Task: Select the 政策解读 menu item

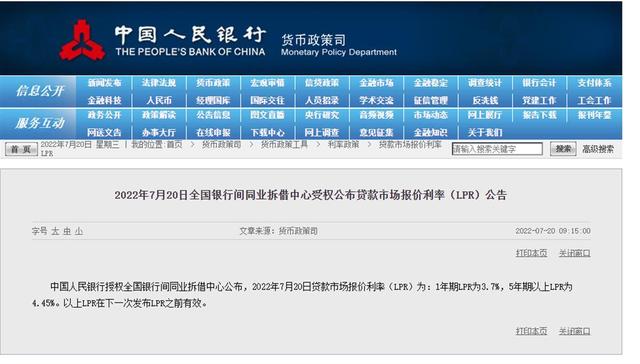Action: [159, 115]
